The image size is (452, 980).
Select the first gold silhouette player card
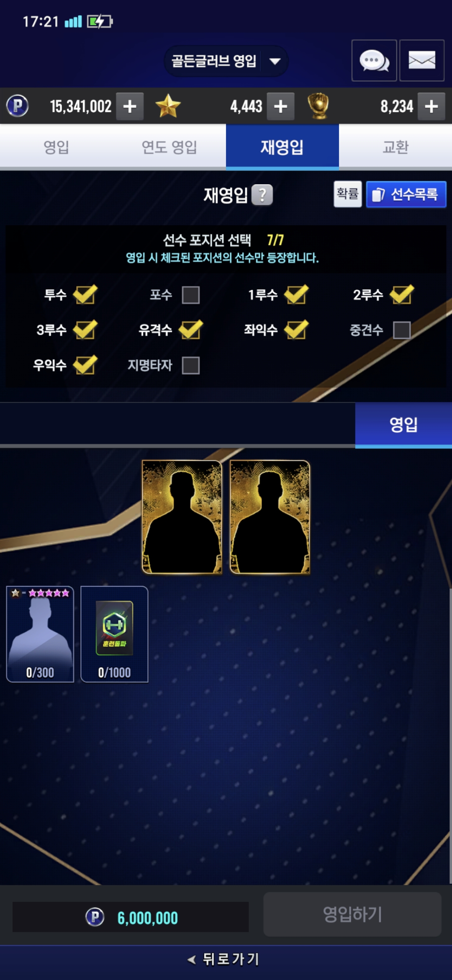pyautogui.click(x=182, y=517)
